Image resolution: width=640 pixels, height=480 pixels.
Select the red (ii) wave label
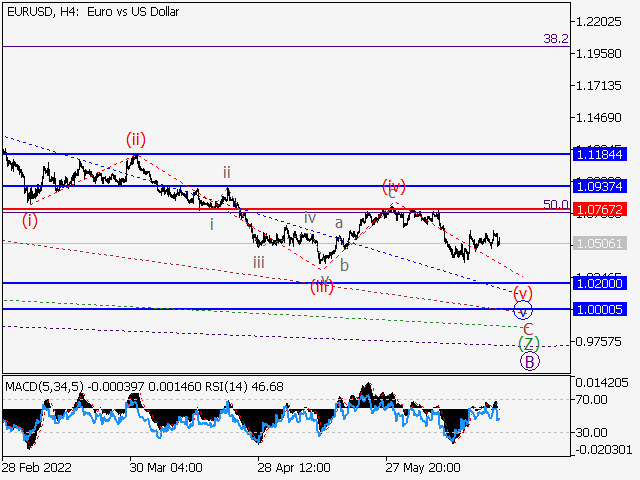coord(136,139)
